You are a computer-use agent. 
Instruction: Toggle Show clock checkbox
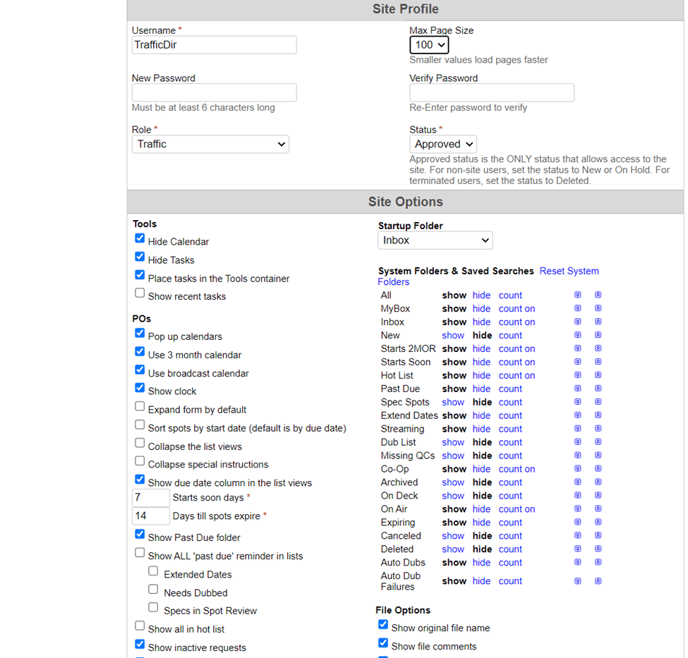click(140, 388)
